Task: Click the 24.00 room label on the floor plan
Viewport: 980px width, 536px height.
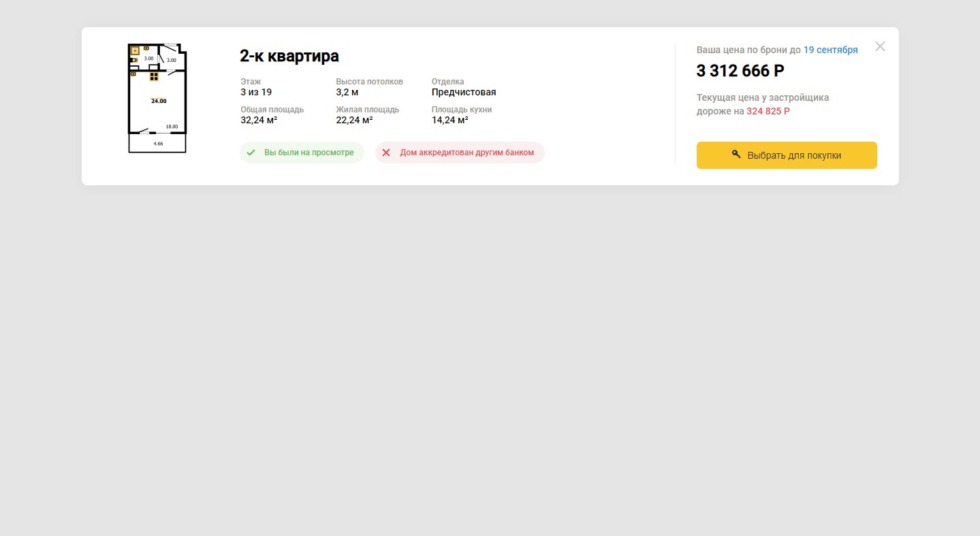Action: 159,101
